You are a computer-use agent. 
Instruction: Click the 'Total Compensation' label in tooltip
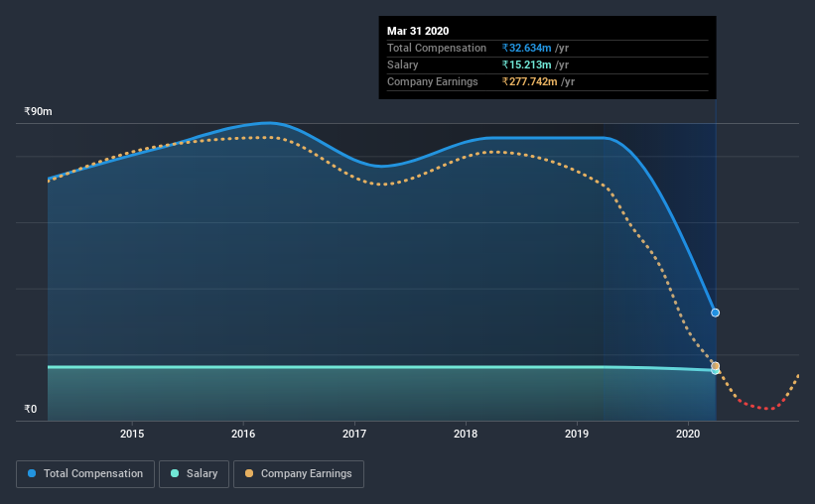pos(437,48)
